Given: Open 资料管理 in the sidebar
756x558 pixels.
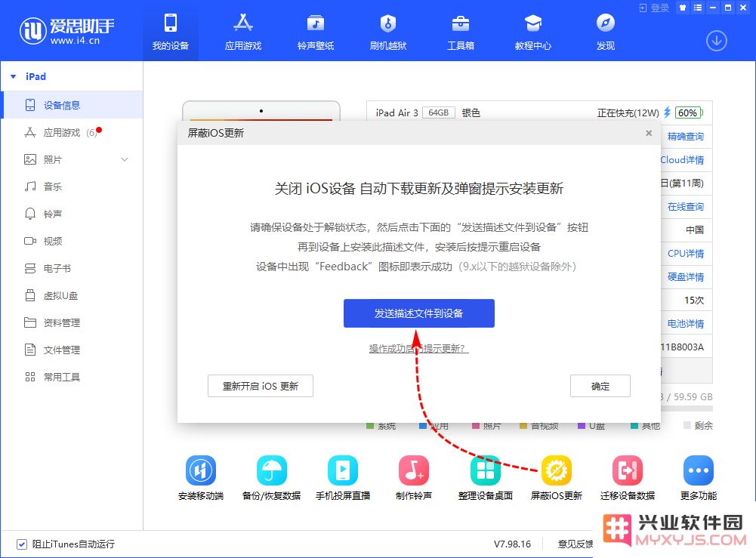Looking at the screenshot, I should (73, 323).
